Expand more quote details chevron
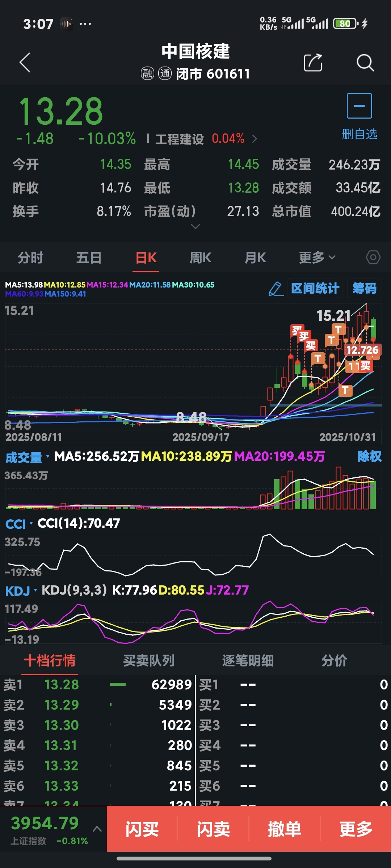391x868 pixels. click(195, 226)
